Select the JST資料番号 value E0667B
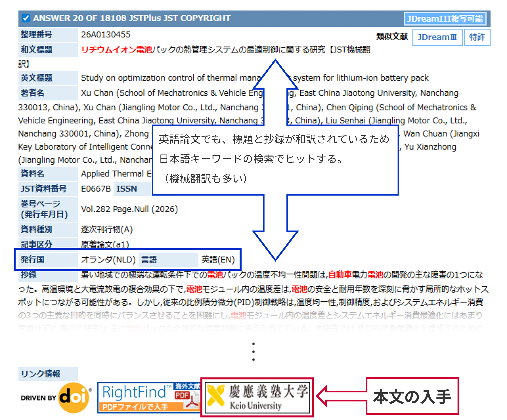Viewport: 507px width, 420px height. [x=96, y=189]
